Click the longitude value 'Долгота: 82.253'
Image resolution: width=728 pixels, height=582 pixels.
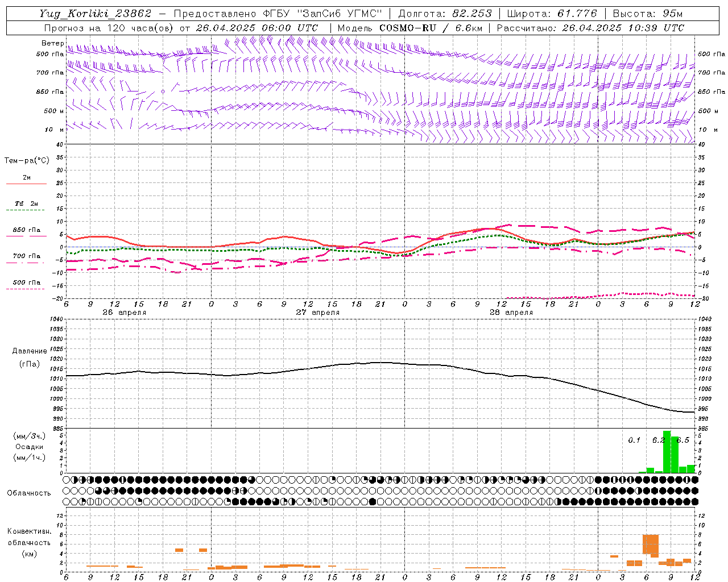click(x=445, y=14)
